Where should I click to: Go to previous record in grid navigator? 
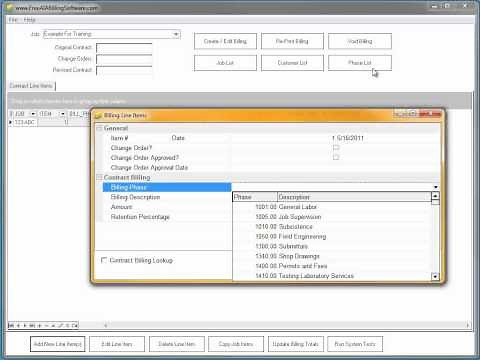(x=19, y=325)
